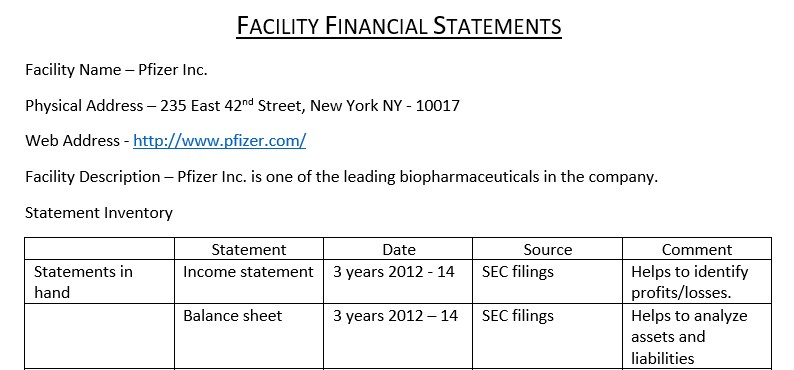Select the Comment column header cell
The image size is (794, 370).
click(697, 249)
